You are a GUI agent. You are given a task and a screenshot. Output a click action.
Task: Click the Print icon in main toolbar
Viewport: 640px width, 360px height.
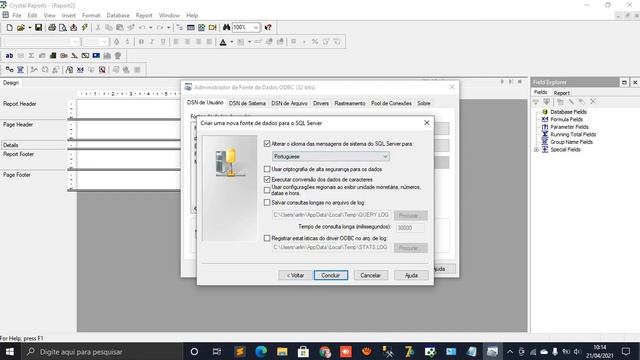tap(52, 27)
